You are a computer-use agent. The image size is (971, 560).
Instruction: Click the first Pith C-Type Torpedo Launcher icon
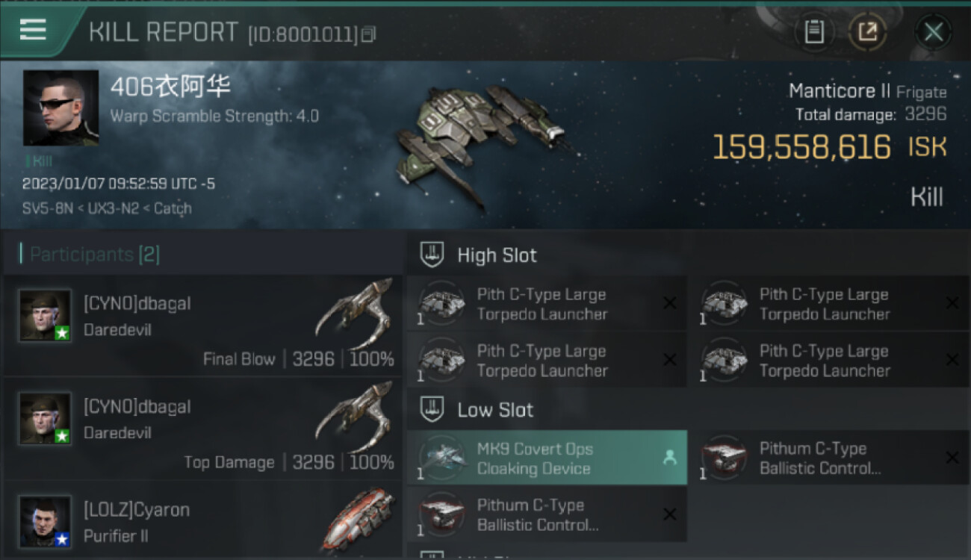tap(441, 304)
